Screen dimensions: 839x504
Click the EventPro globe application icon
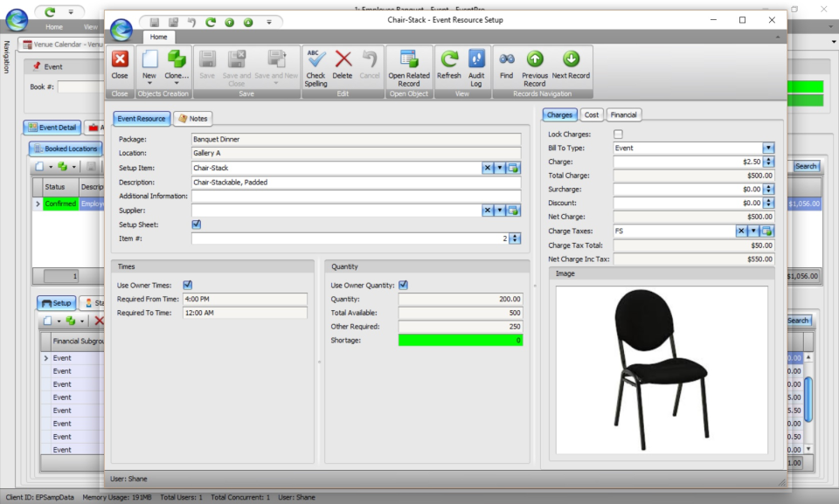point(121,30)
